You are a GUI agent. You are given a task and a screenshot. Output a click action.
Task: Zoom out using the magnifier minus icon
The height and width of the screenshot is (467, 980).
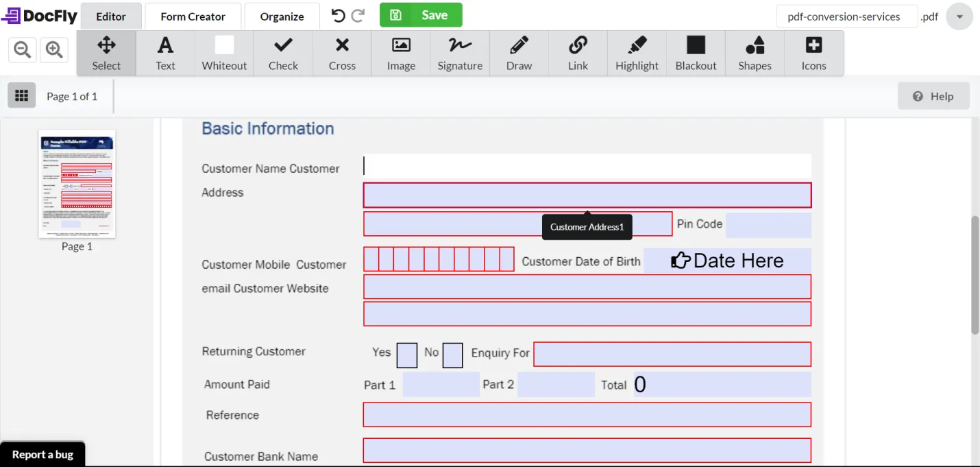22,49
